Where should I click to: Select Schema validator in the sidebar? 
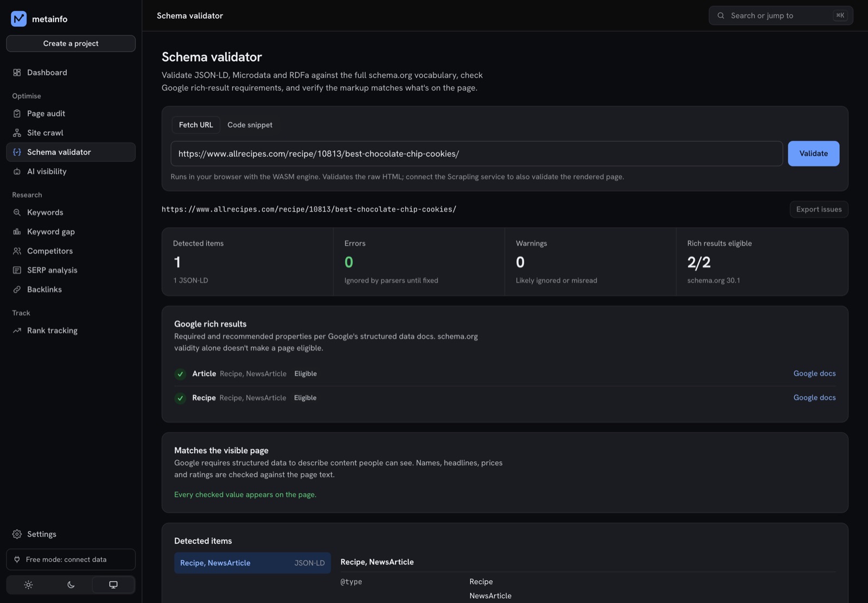pyautogui.click(x=71, y=152)
